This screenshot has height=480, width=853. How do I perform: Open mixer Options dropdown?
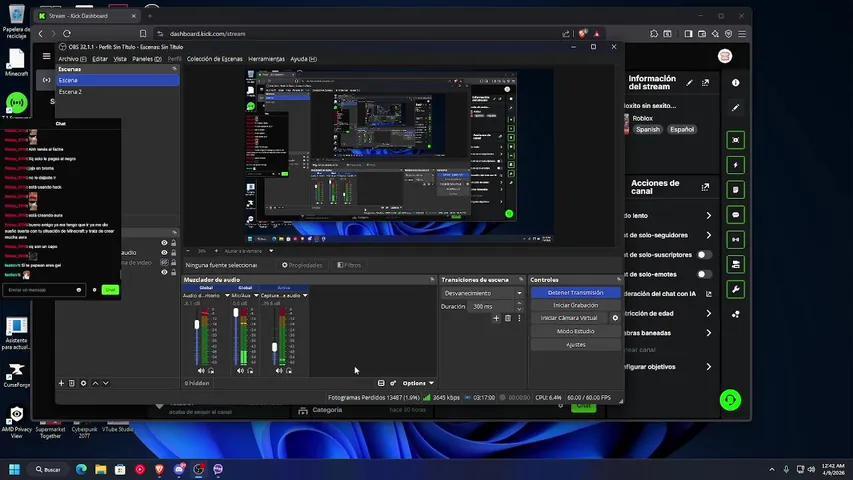[x=418, y=383]
